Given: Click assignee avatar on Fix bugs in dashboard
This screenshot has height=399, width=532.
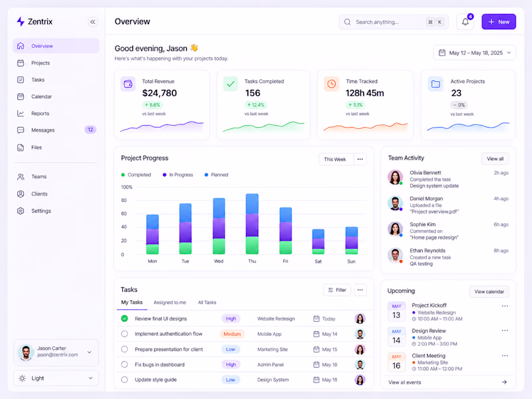Looking at the screenshot, I should click(360, 364).
